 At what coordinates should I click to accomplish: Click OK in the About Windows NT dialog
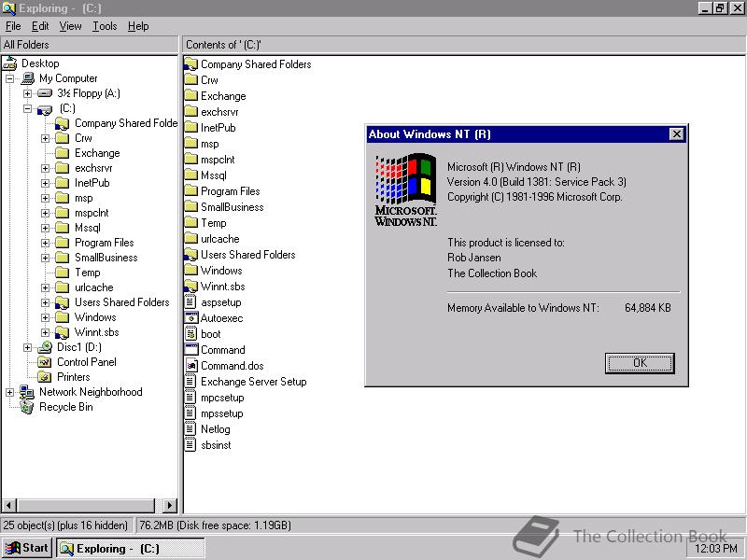640,363
